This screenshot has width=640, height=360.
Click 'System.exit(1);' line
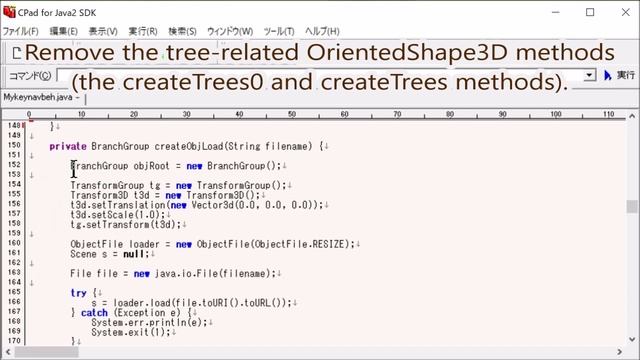[x=131, y=332]
